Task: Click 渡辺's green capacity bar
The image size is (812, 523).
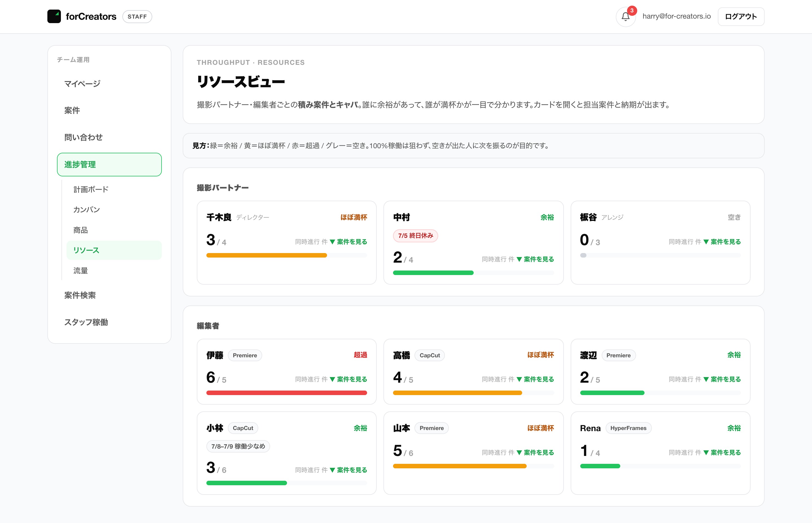Action: 612,393
